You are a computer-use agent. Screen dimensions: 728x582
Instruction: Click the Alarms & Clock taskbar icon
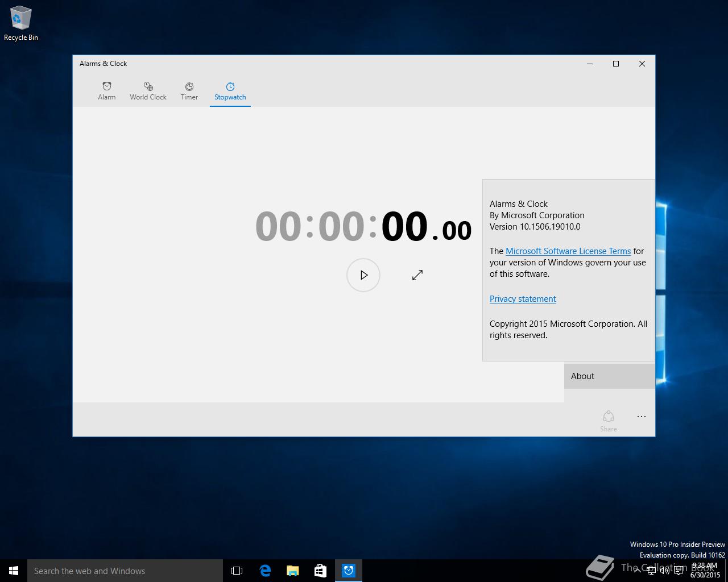(349, 571)
